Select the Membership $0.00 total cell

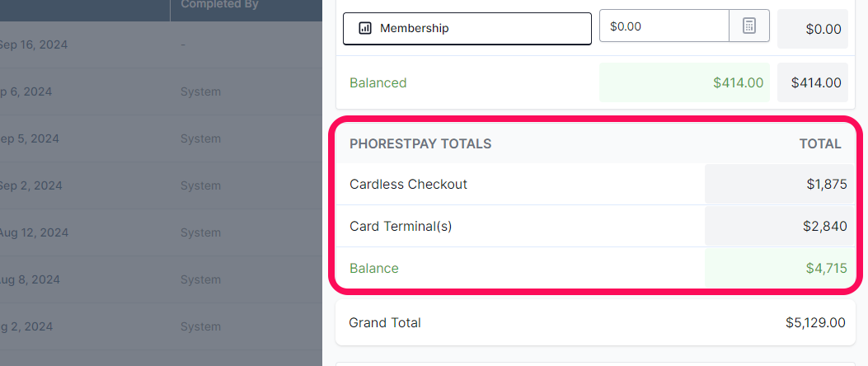[x=812, y=29]
